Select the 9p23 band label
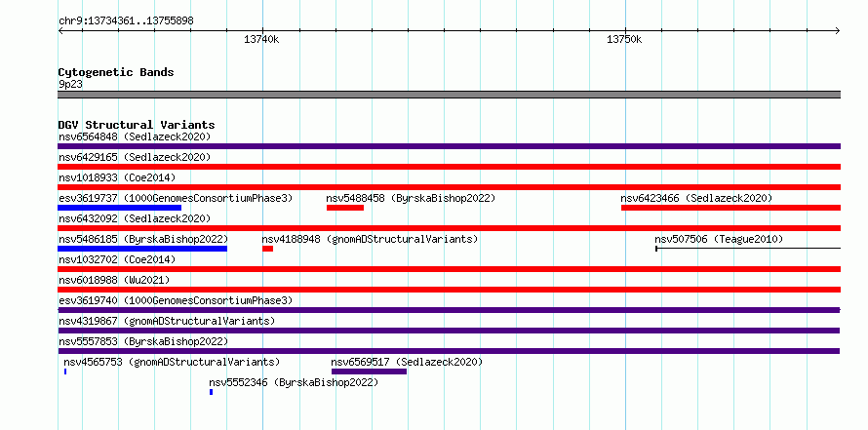The width and height of the screenshot is (868, 430). [71, 85]
